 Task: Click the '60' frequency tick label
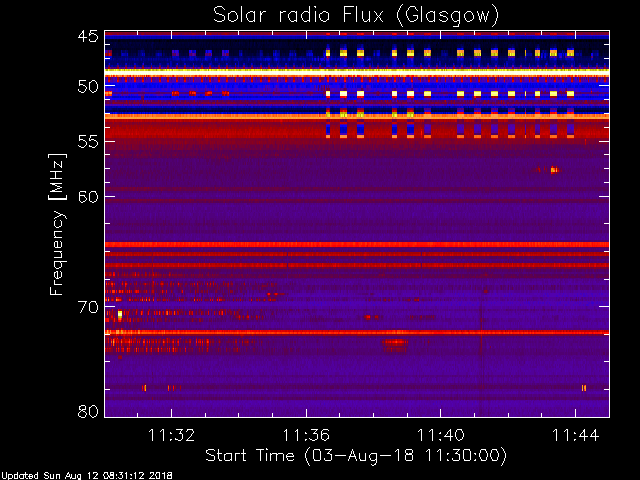pyautogui.click(x=88, y=197)
